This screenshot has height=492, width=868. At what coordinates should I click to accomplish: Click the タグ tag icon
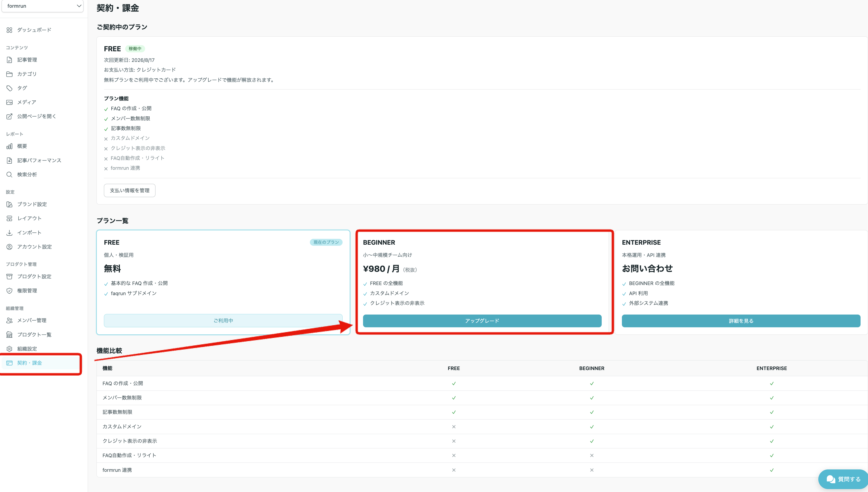[x=10, y=88]
